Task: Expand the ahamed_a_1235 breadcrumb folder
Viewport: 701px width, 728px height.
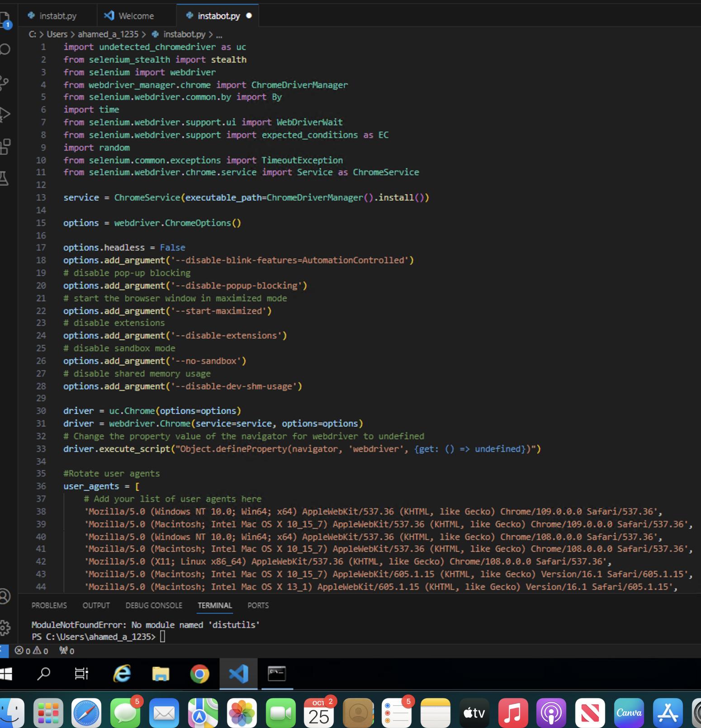Action: [108, 34]
